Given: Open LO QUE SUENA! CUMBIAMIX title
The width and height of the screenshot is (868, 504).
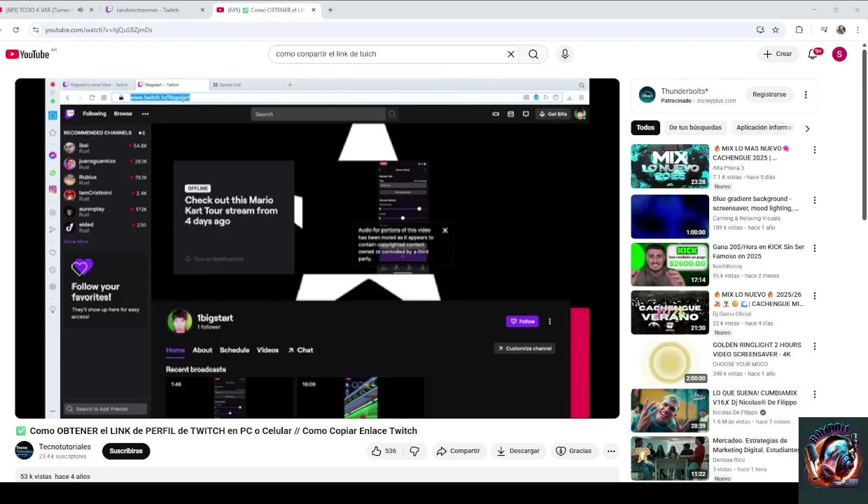Looking at the screenshot, I should click(755, 398).
